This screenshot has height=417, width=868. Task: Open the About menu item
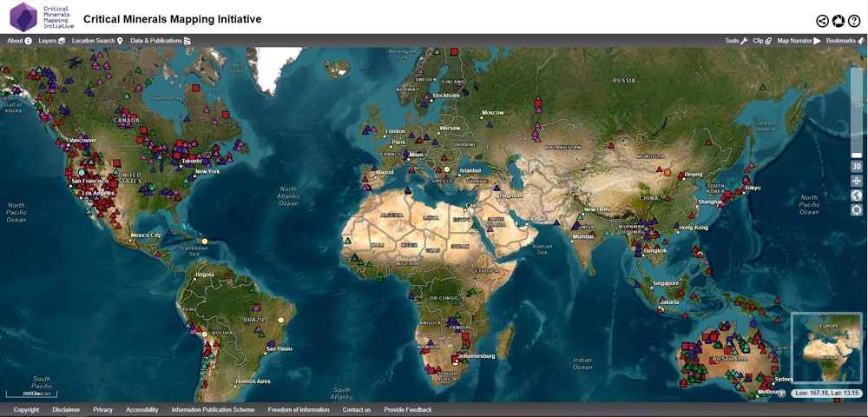click(x=19, y=41)
